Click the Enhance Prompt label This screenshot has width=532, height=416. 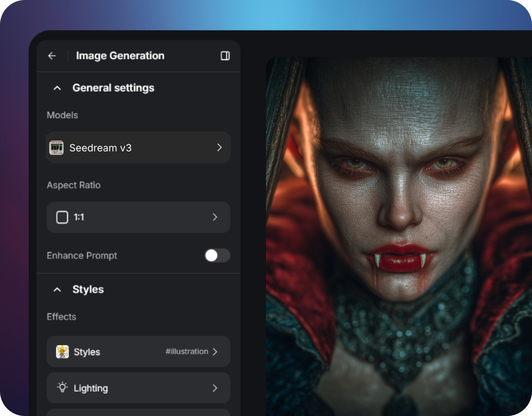(82, 255)
